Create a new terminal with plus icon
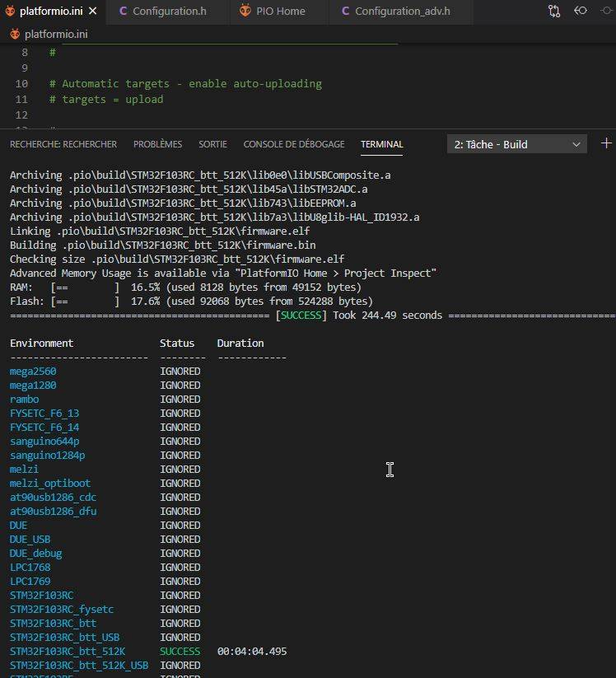Viewport: 616px width, 678px height. pyautogui.click(x=606, y=143)
